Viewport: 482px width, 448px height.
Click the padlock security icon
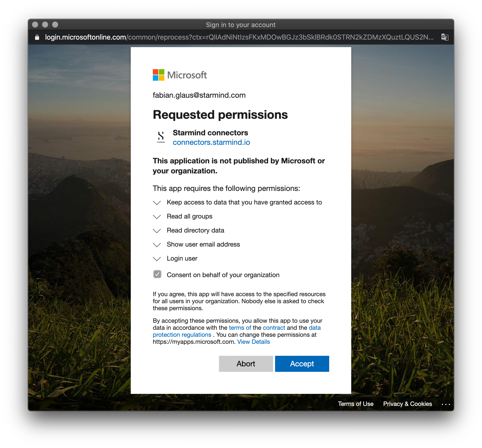click(37, 37)
